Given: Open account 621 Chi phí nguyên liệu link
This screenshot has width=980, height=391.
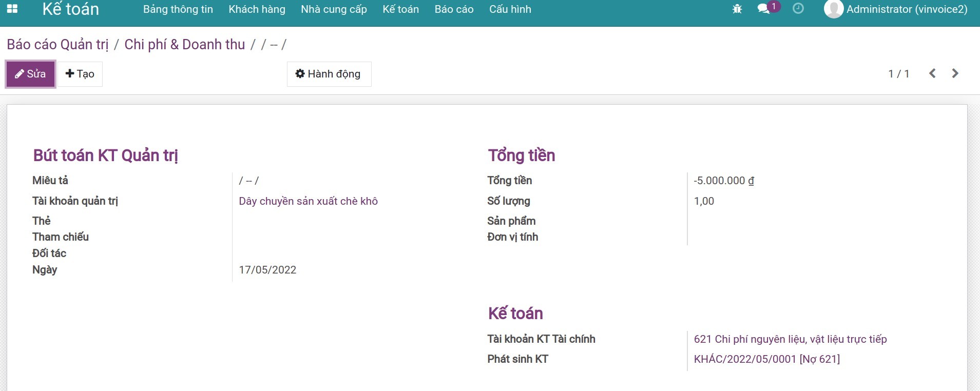Looking at the screenshot, I should (x=790, y=339).
